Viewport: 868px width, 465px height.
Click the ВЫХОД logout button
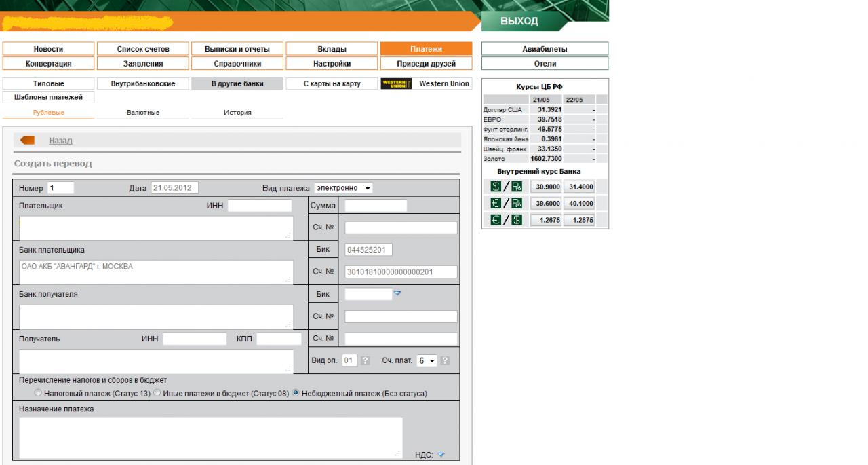[520, 22]
